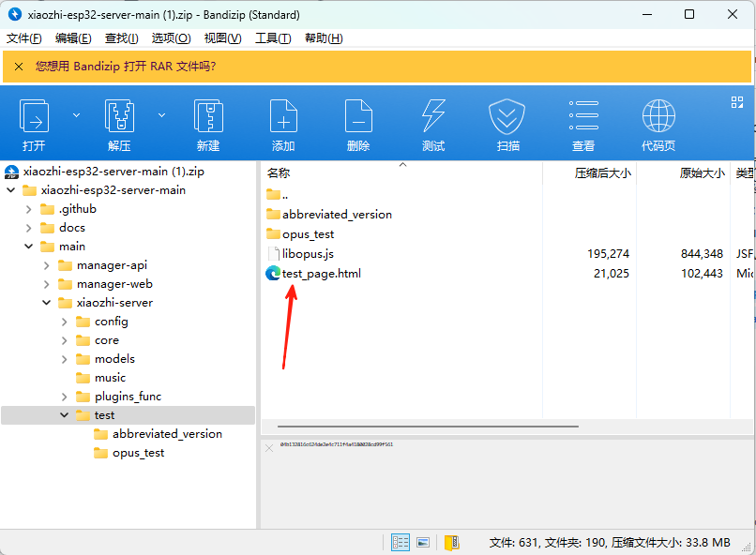Expand the .github folder

pyautogui.click(x=28, y=209)
